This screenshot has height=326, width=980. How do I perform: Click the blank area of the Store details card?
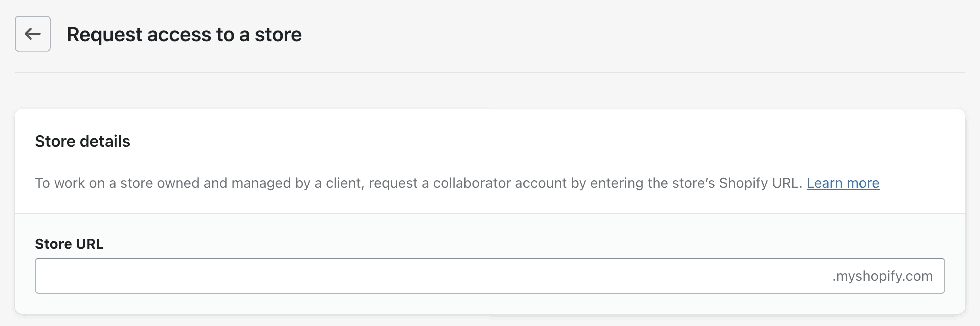tap(551, 142)
